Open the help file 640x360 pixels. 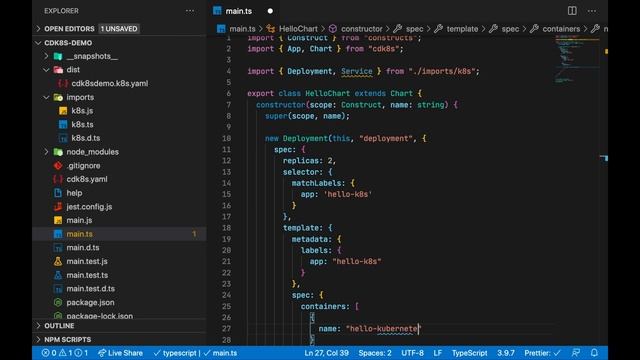(x=74, y=193)
